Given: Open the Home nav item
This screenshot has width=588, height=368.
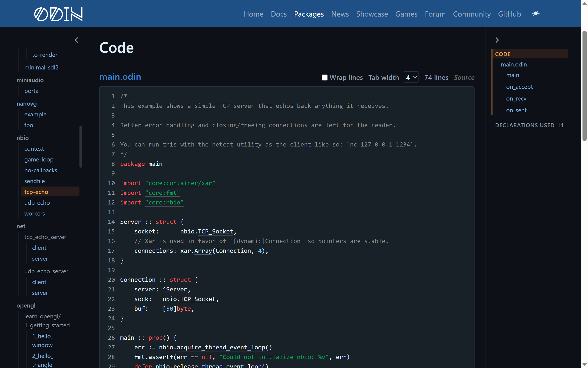Looking at the screenshot, I should tap(253, 14).
